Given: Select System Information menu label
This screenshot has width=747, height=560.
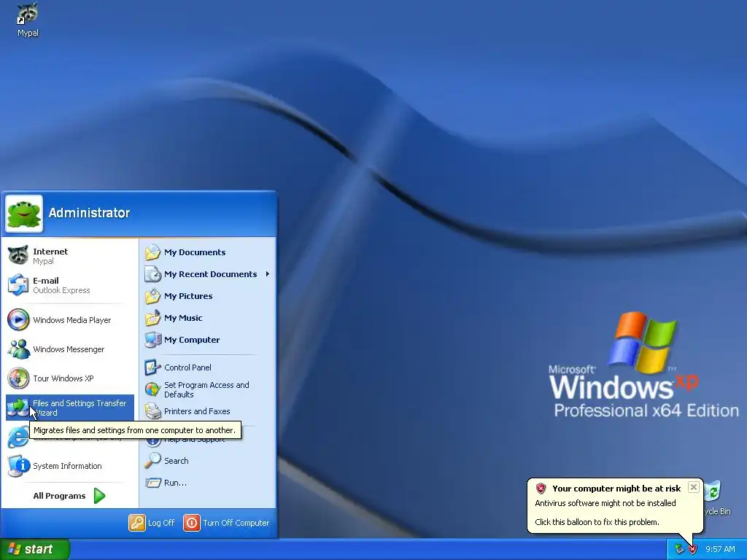Looking at the screenshot, I should pyautogui.click(x=67, y=466).
